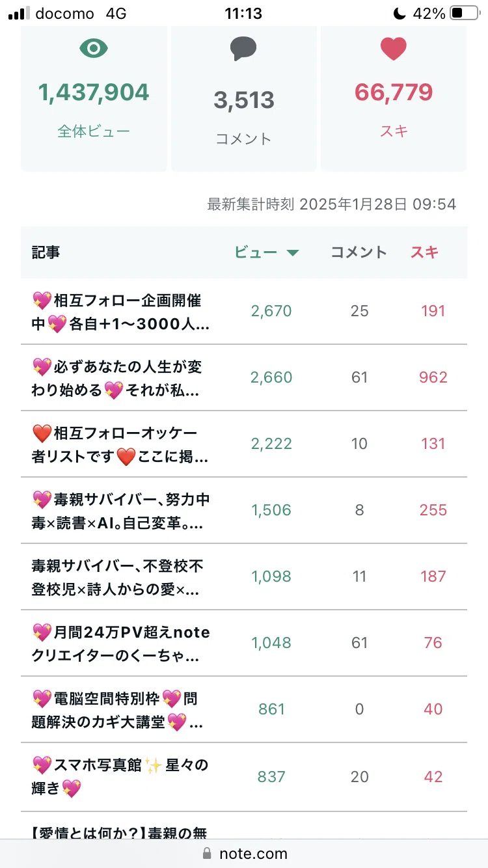Tap the cellular signal bars icon
The height and width of the screenshot is (868, 488).
[x=19, y=14]
